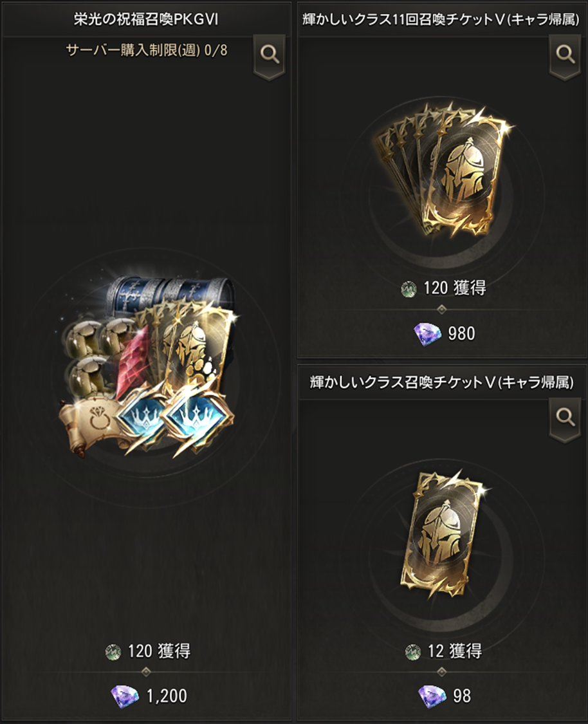Click the diamond icon beside 980 price
The height and width of the screenshot is (724, 588).
tap(428, 333)
